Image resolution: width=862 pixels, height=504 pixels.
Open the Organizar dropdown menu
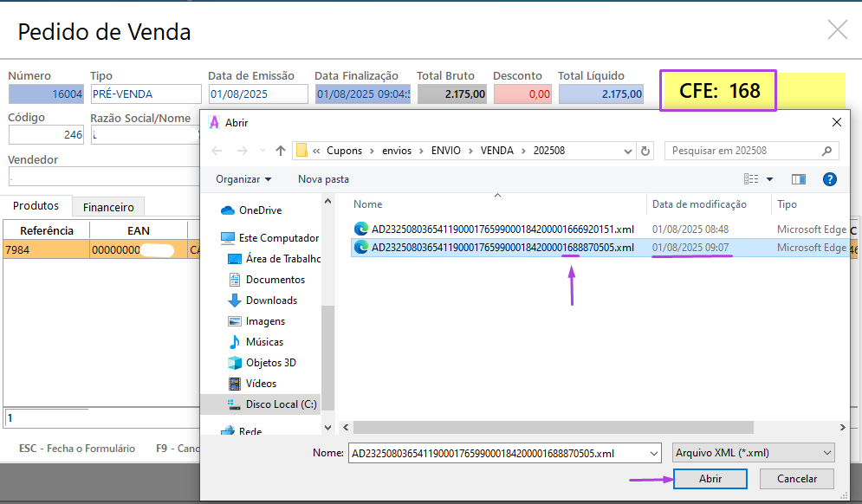coord(243,179)
